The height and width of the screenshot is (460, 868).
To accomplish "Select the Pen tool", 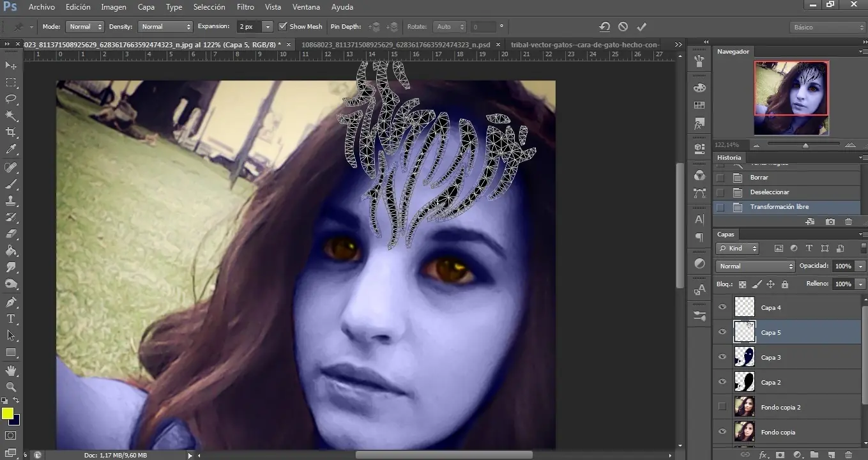I will 11,302.
